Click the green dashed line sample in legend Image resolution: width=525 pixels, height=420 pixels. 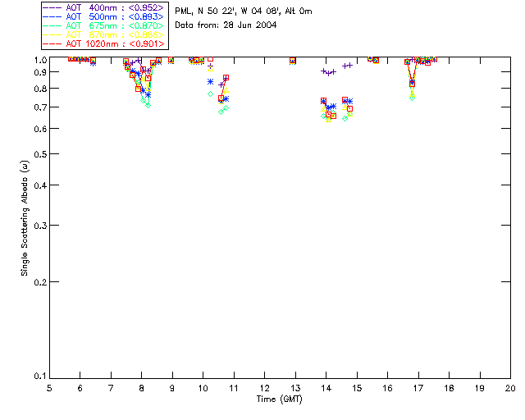tap(52, 25)
